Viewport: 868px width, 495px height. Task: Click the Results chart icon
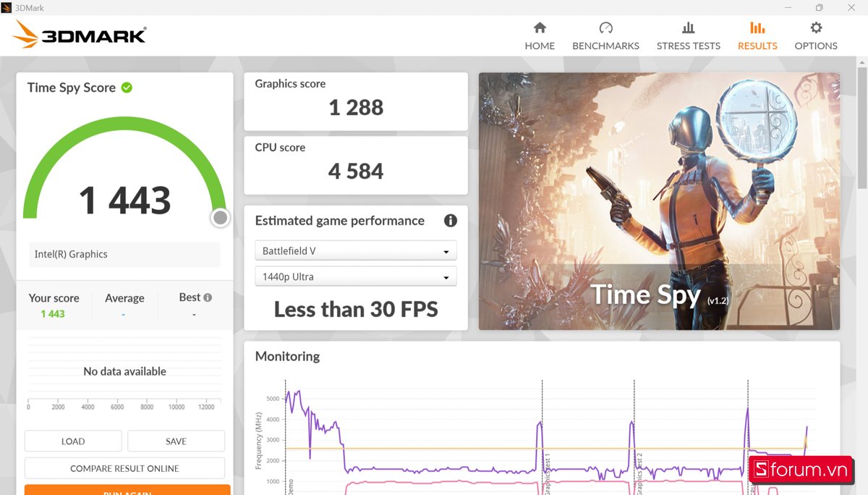757,28
